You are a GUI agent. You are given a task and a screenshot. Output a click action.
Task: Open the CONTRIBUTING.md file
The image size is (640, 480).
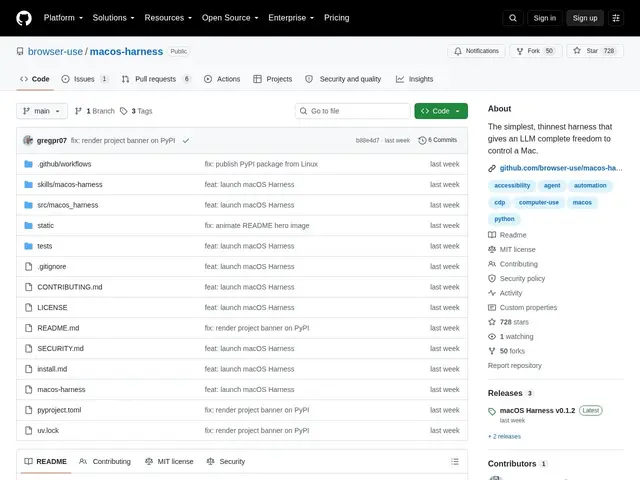coord(70,287)
